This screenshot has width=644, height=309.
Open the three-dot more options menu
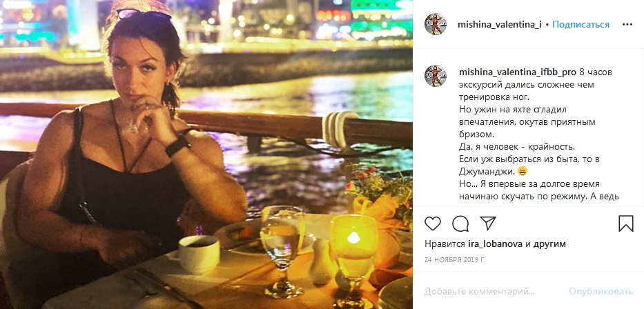[x=627, y=24]
